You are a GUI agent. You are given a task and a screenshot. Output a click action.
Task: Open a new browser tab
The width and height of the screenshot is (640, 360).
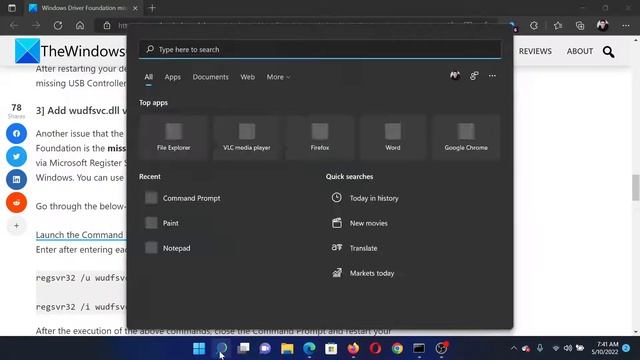152,8
